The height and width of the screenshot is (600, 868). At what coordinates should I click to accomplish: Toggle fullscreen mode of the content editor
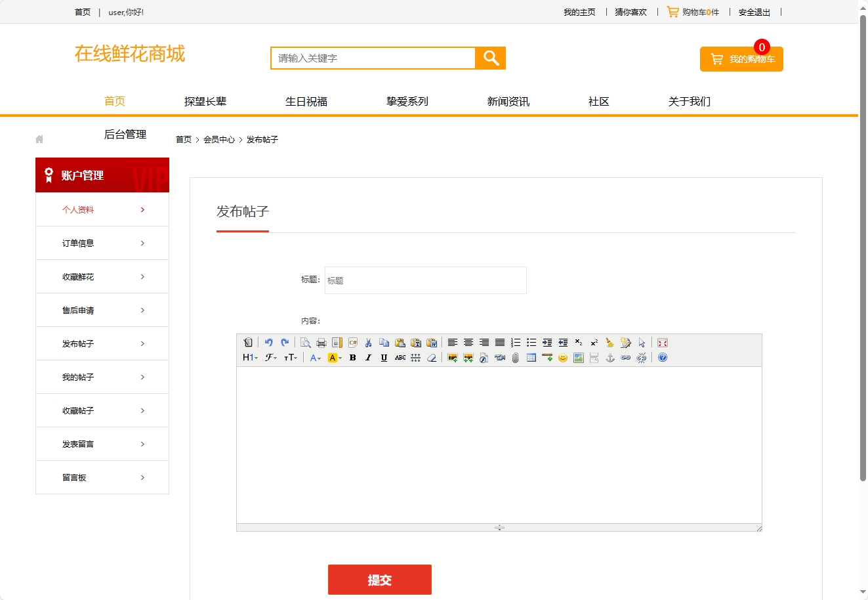[662, 342]
